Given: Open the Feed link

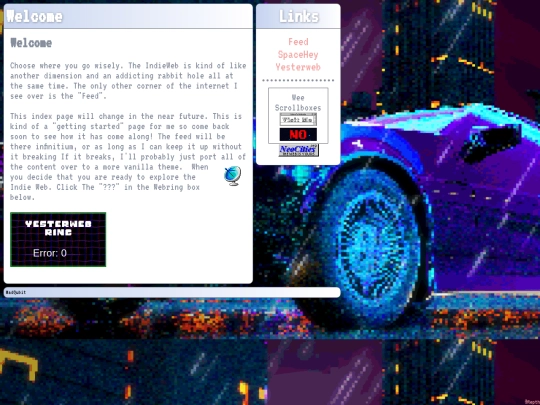Looking at the screenshot, I should coord(298,42).
